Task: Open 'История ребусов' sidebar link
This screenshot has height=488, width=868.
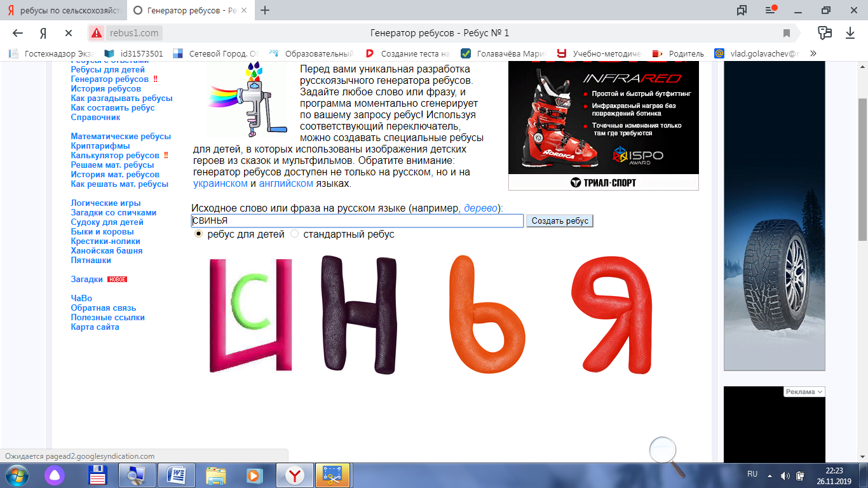Action: 106,88
